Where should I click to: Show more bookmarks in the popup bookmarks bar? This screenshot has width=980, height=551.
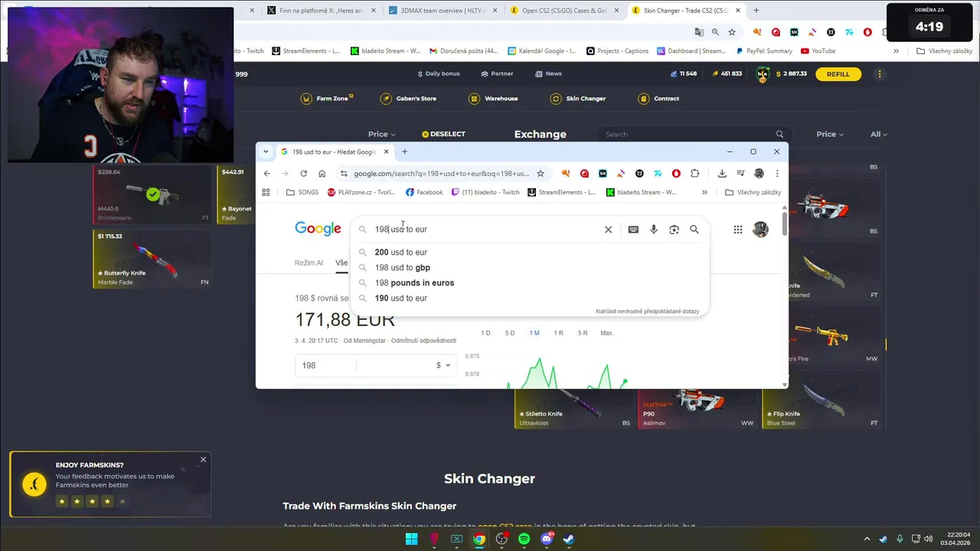coord(704,192)
